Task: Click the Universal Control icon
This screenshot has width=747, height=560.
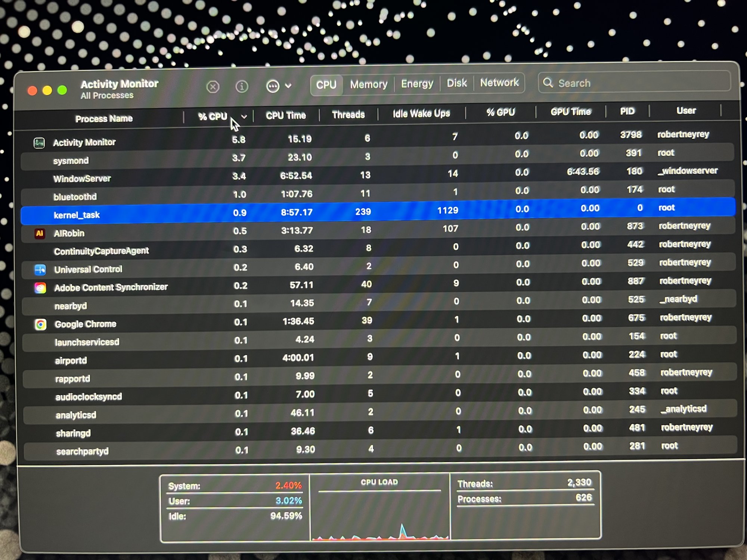Action: coord(40,270)
